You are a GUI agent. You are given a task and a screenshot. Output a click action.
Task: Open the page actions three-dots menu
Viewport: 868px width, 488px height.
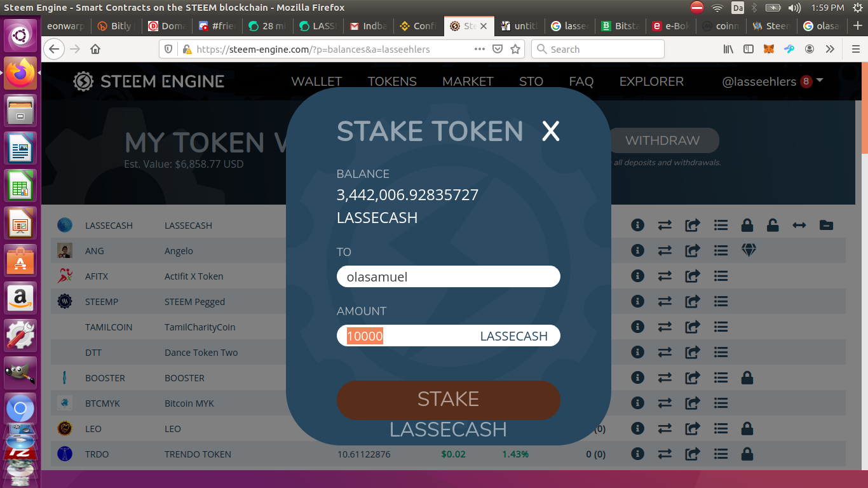[x=480, y=49]
